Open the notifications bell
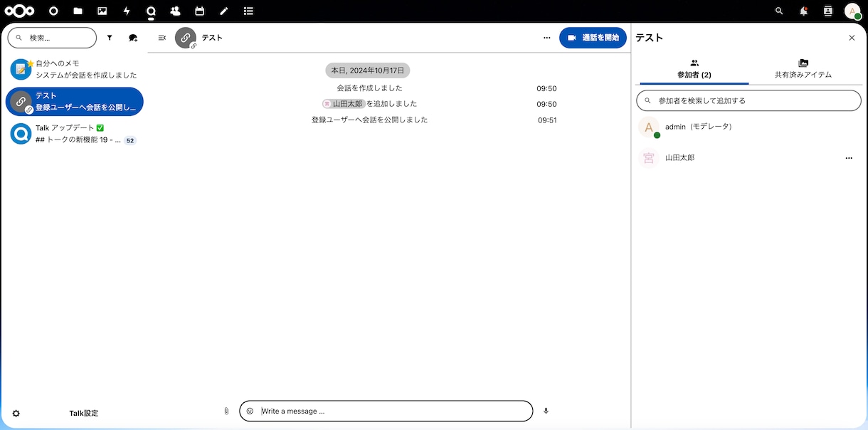Screen dimensions: 868x430 click(x=803, y=11)
